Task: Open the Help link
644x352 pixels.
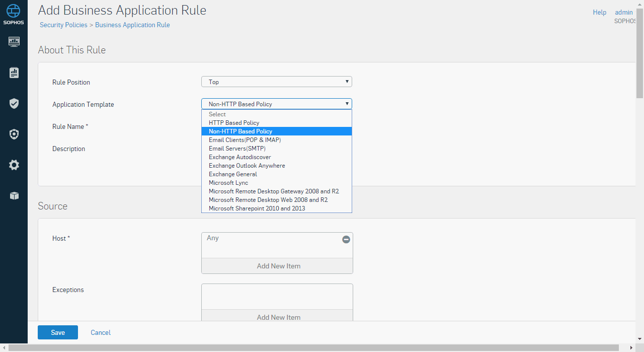Action: coord(600,12)
